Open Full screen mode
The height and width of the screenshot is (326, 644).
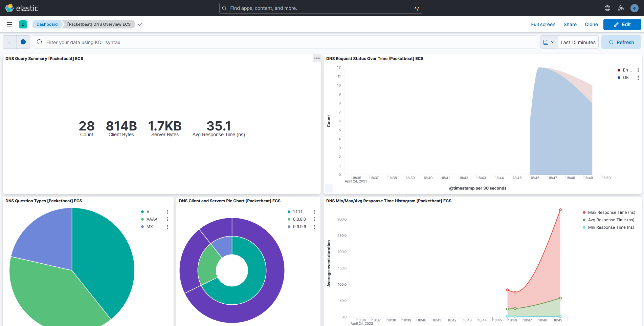coord(543,24)
